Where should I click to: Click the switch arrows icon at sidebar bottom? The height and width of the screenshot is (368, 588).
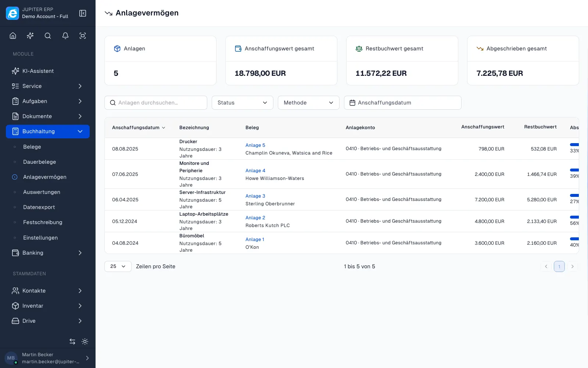72,342
